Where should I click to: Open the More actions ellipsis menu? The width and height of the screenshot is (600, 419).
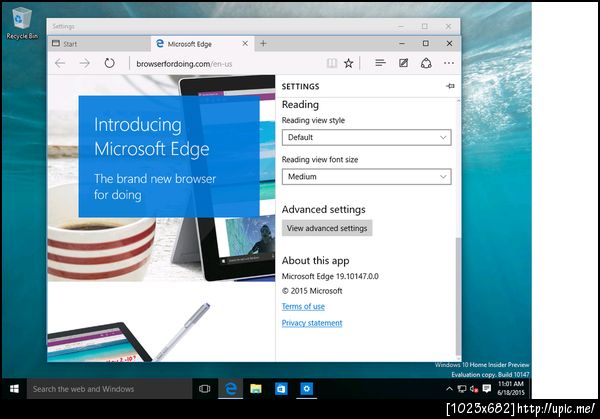tap(449, 63)
